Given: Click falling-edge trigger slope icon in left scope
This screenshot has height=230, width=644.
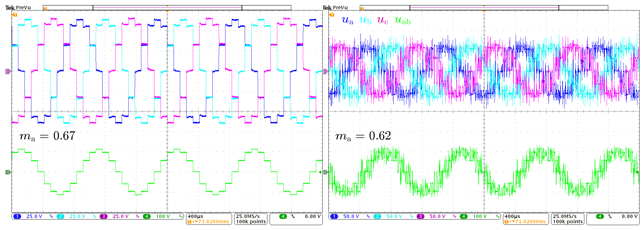Looking at the screenshot, I should [x=293, y=216].
